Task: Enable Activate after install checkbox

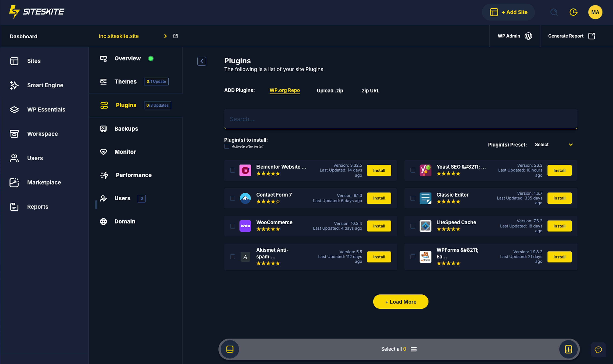Action: coord(227,146)
